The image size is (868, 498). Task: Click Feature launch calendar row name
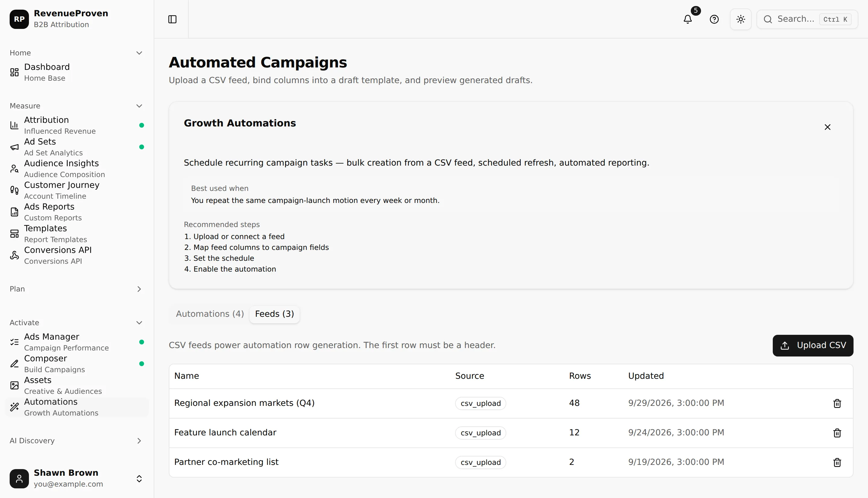pyautogui.click(x=225, y=432)
